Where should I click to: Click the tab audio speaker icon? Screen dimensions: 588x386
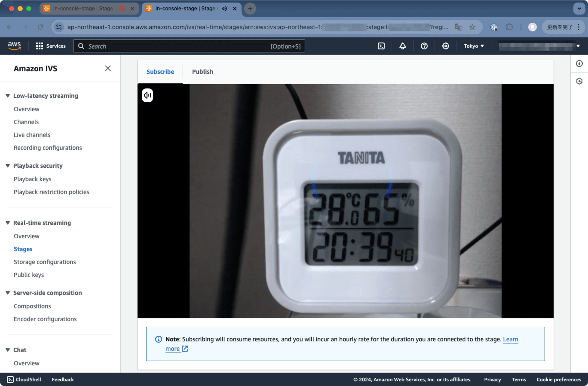point(224,9)
